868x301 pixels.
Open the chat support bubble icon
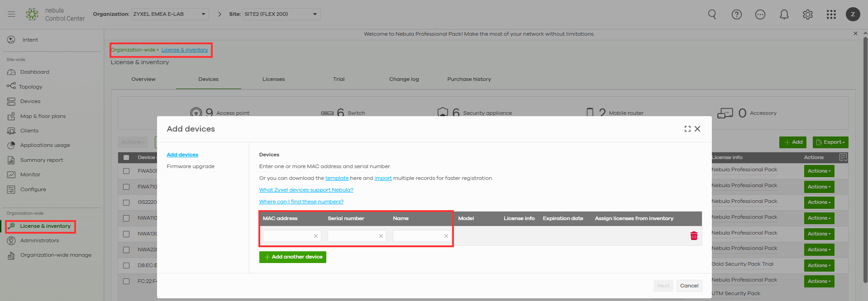pyautogui.click(x=760, y=14)
